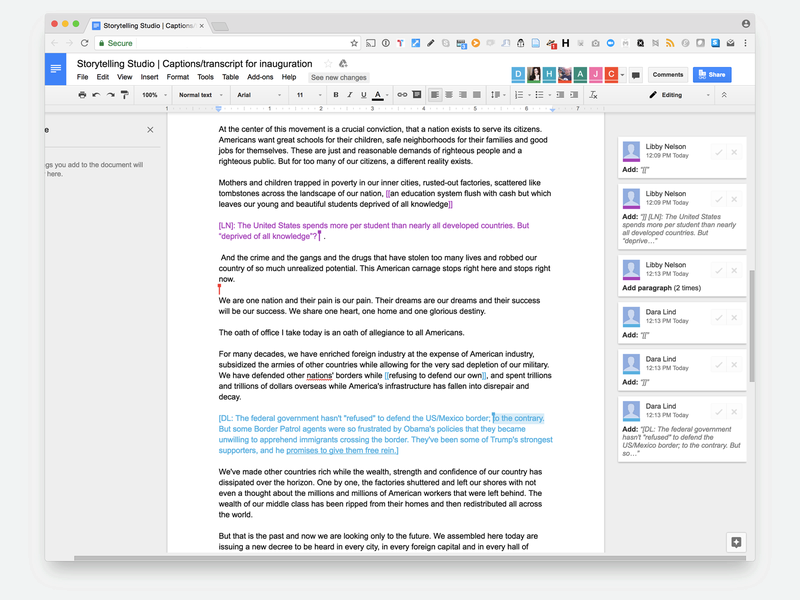
Task: Star this document
Action: click(328, 64)
